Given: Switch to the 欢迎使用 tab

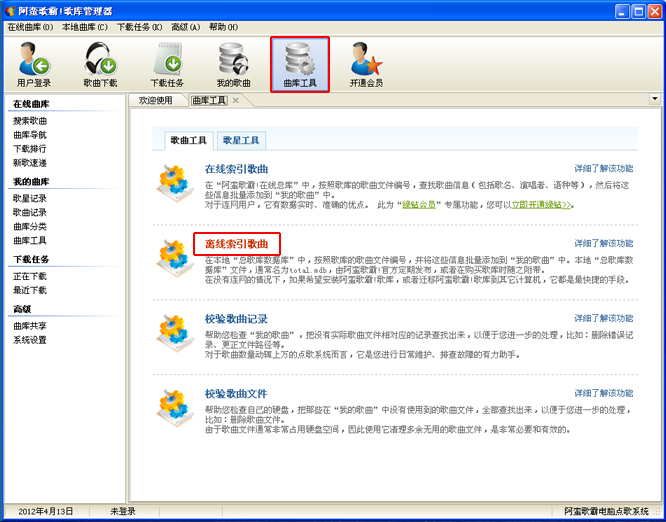Looking at the screenshot, I should tap(156, 101).
